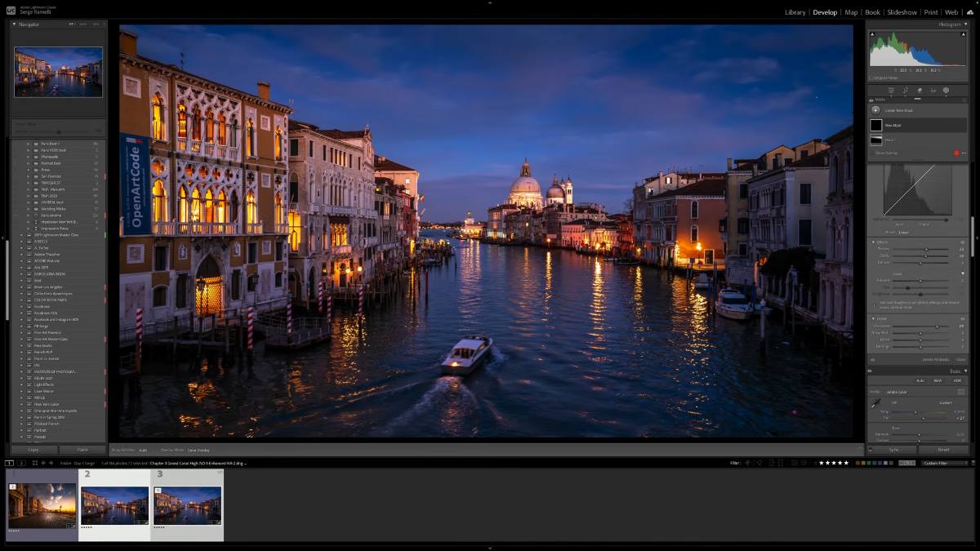Click the Lightroom Classic identity plate logo
The width and height of the screenshot is (980, 551).
[x=11, y=11]
